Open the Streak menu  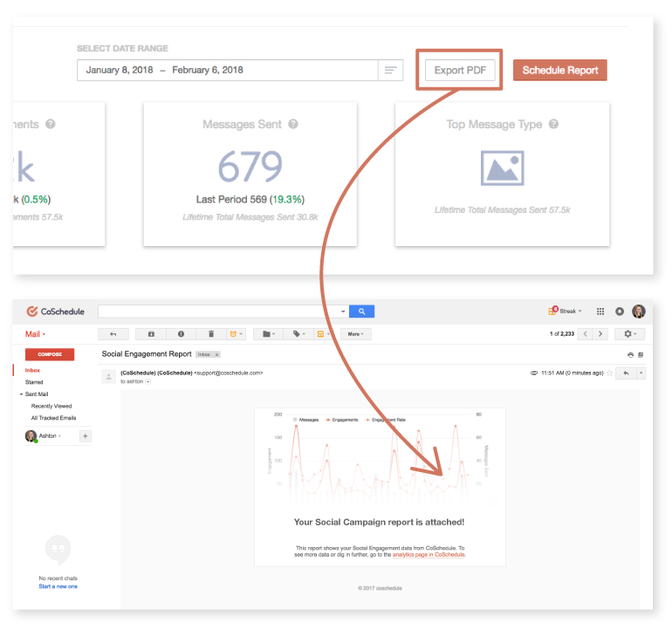click(x=565, y=311)
